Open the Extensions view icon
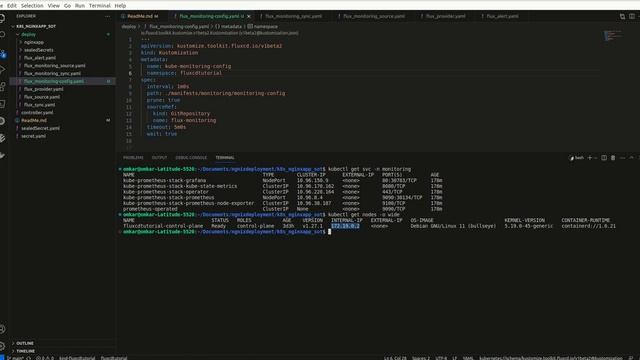The width and height of the screenshot is (640, 360). coord(2,87)
